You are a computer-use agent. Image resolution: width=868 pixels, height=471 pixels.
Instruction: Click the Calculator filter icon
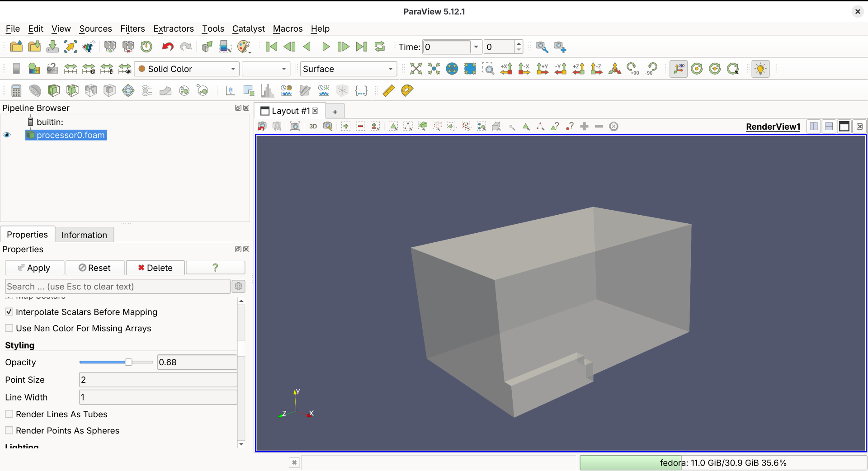coord(16,90)
